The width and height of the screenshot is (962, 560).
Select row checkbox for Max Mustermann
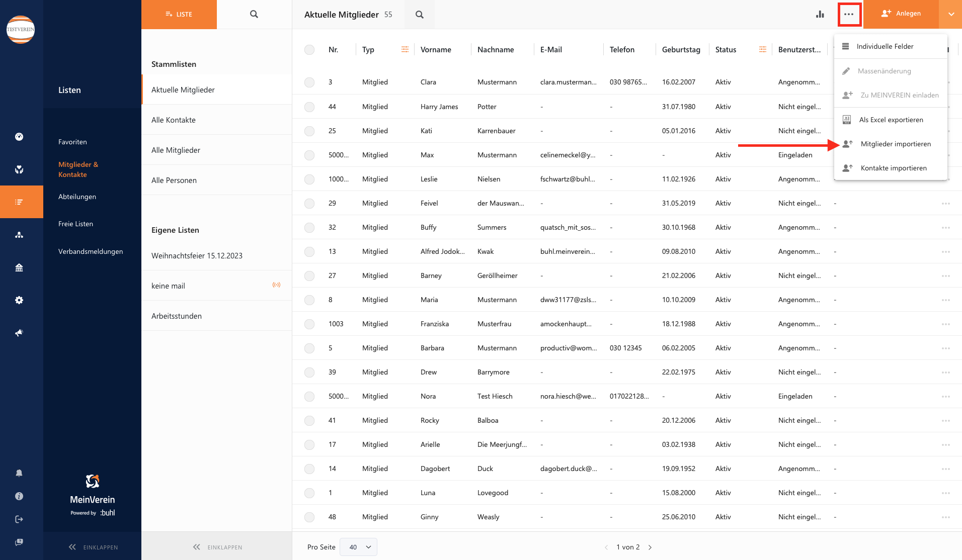pos(309,155)
